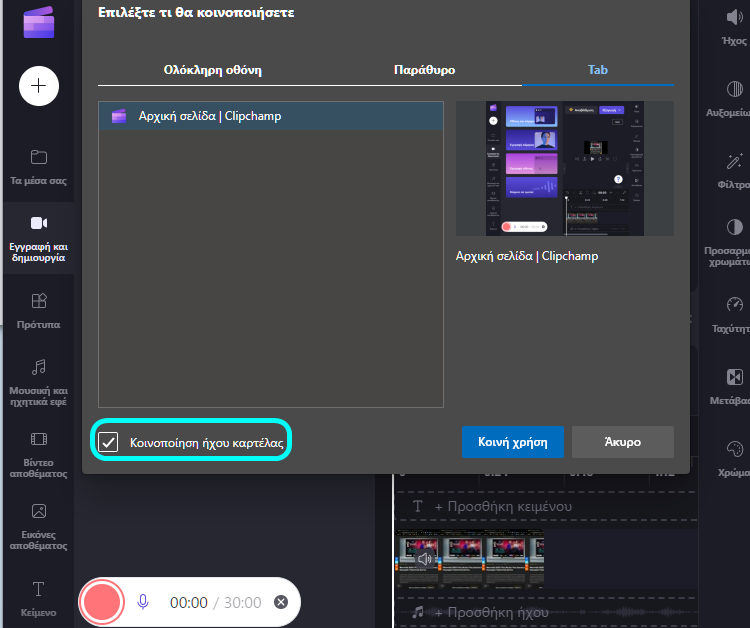Image resolution: width=750 pixels, height=628 pixels.
Task: Click the Clipchamp favicon in tab list
Action: click(119, 116)
